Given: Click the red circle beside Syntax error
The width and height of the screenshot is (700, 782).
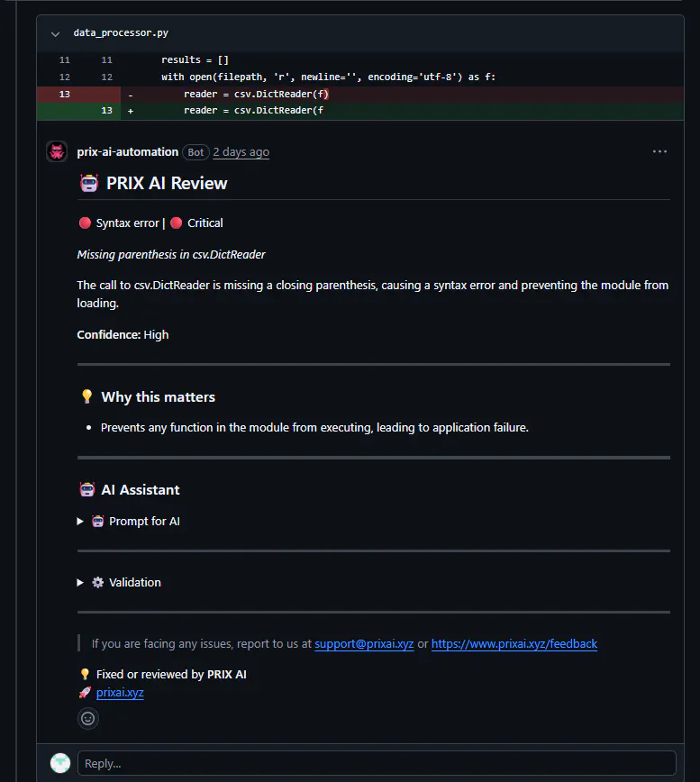Looking at the screenshot, I should pos(85,223).
